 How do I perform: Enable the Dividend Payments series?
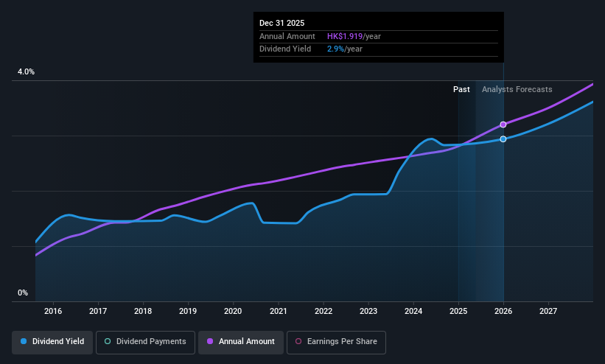[x=145, y=343]
